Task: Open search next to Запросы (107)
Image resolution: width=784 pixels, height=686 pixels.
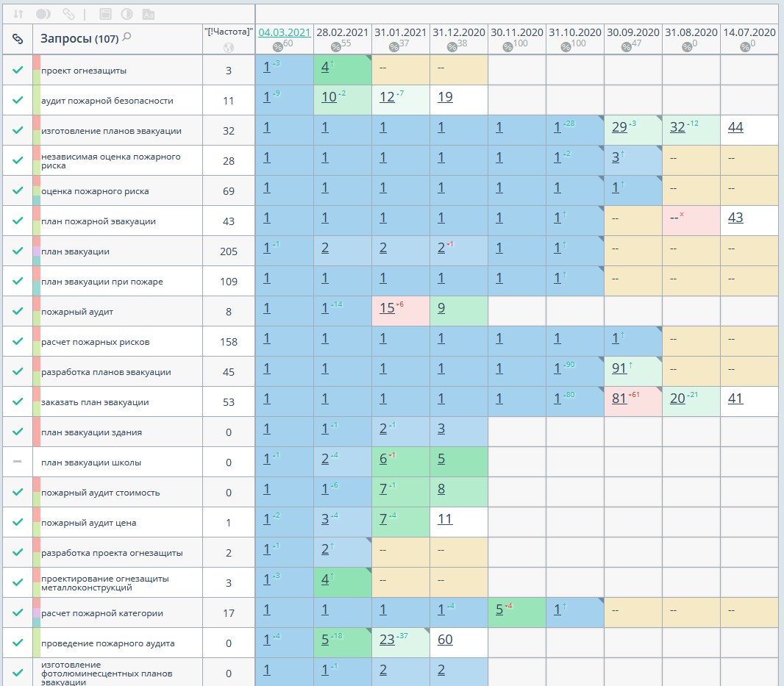Action: [x=126, y=37]
